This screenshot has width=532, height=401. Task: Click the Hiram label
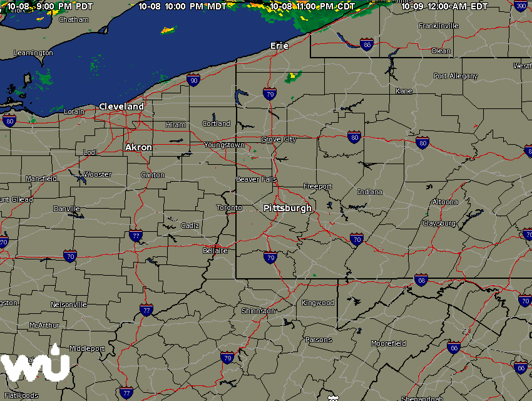[x=176, y=125]
